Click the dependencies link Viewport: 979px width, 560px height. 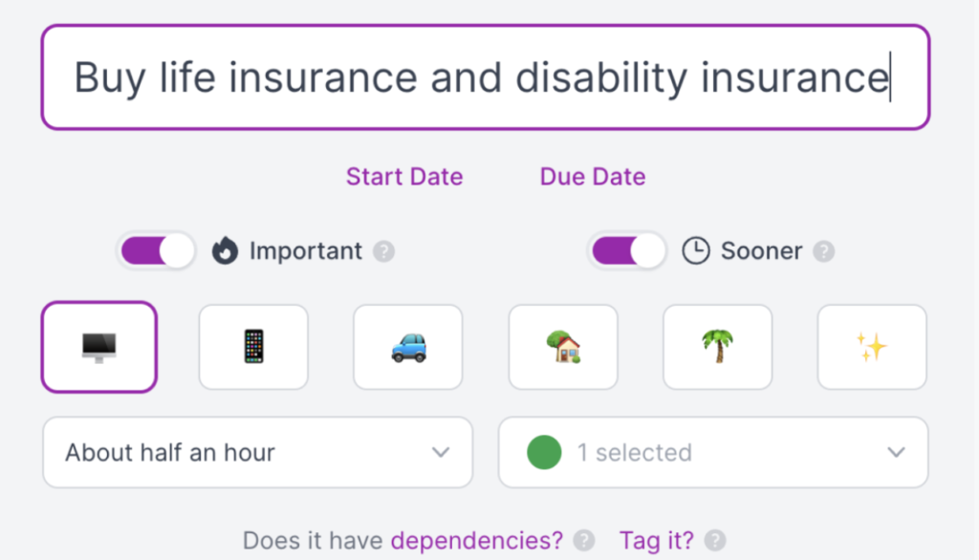point(476,541)
